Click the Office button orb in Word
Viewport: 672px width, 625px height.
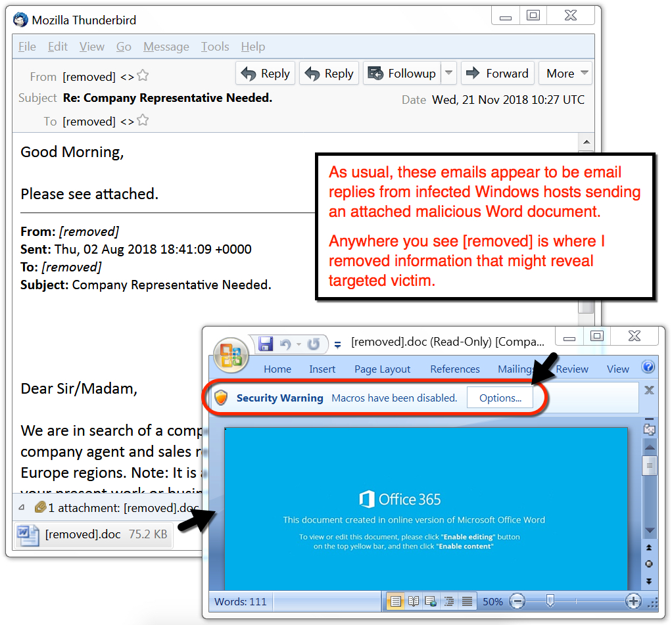231,356
